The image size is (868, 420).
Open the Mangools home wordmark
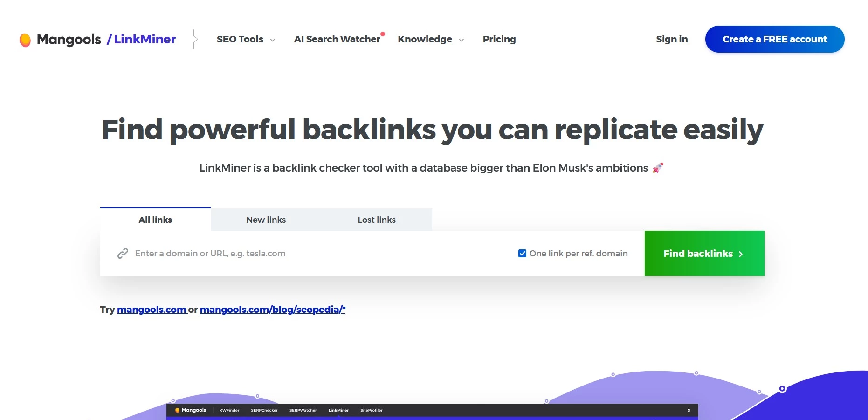click(x=69, y=40)
